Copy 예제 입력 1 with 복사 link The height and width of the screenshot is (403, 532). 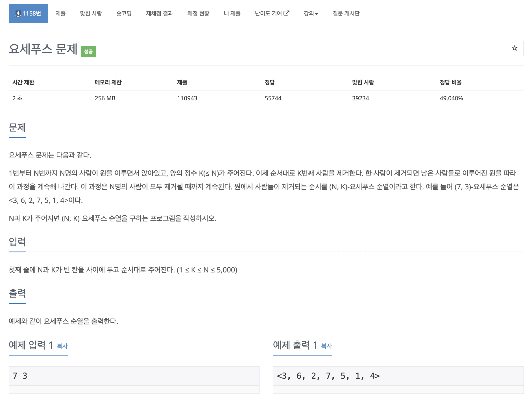pyautogui.click(x=62, y=346)
